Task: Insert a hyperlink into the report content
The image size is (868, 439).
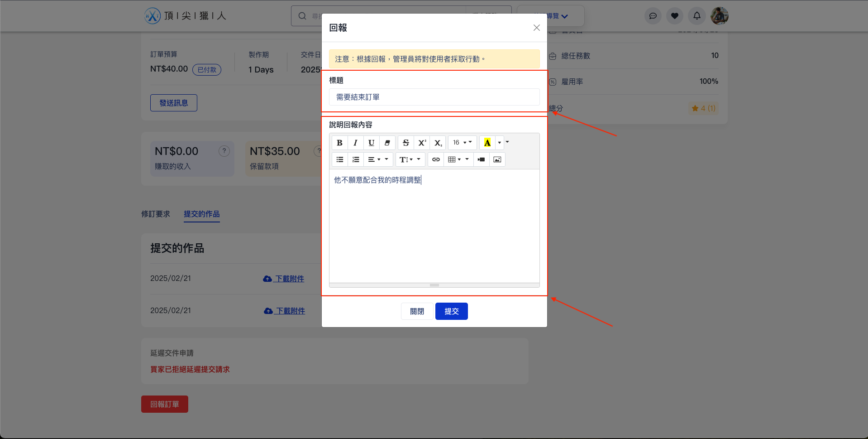Action: click(435, 159)
